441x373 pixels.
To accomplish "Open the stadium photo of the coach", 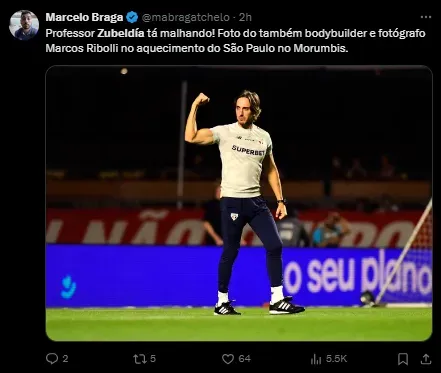I will point(239,203).
